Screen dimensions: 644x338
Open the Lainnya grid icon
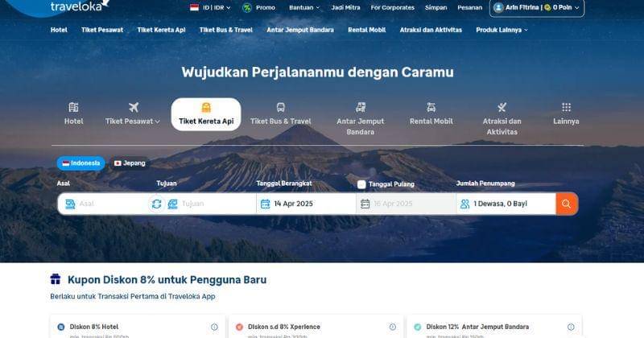566,107
